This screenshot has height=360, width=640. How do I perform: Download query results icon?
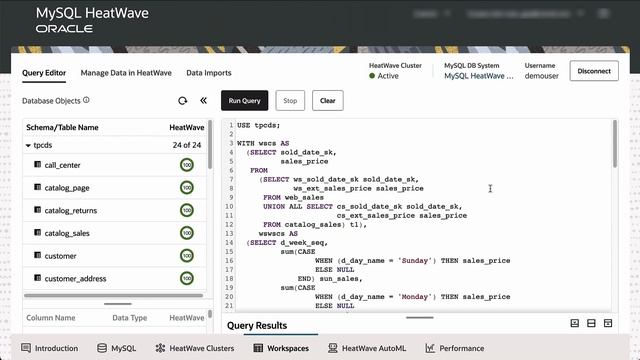[575, 323]
